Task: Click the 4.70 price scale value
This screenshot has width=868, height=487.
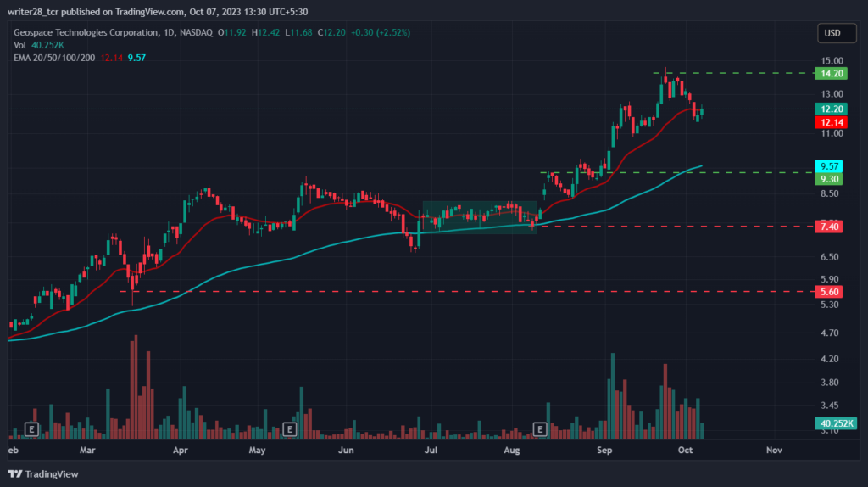Action: pyautogui.click(x=829, y=333)
